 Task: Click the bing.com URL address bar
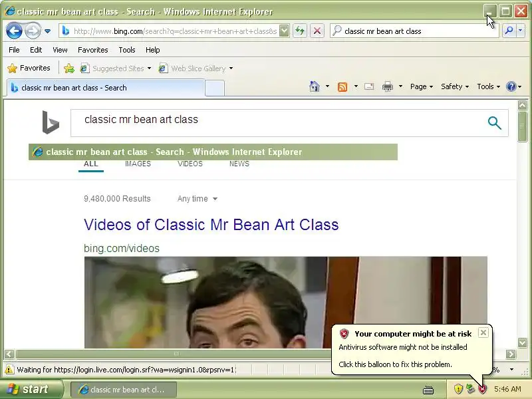click(169, 31)
